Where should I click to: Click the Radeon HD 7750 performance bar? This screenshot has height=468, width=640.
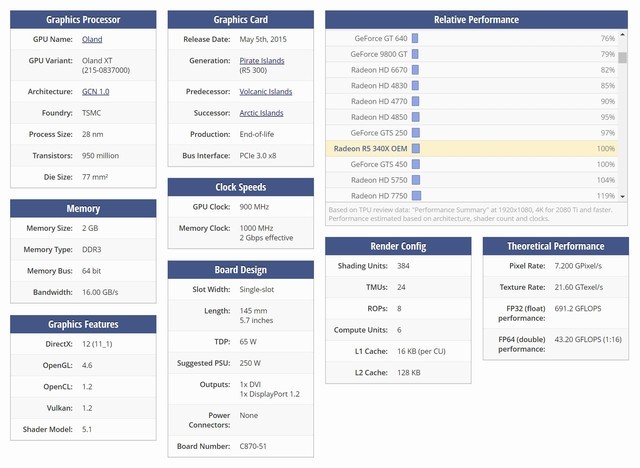click(416, 196)
